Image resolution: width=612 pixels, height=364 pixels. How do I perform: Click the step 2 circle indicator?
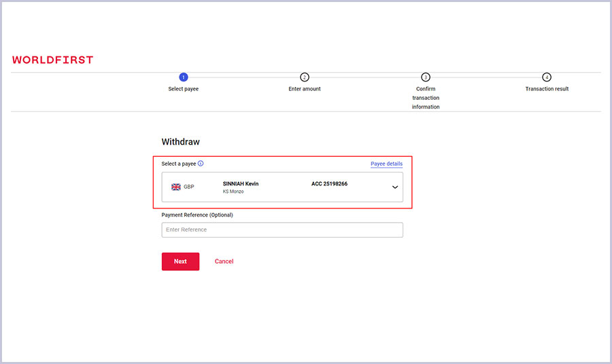[305, 77]
